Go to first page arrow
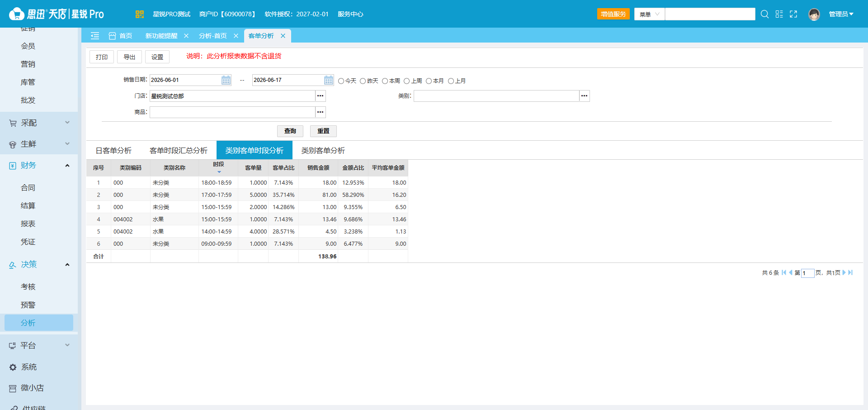 coord(784,272)
